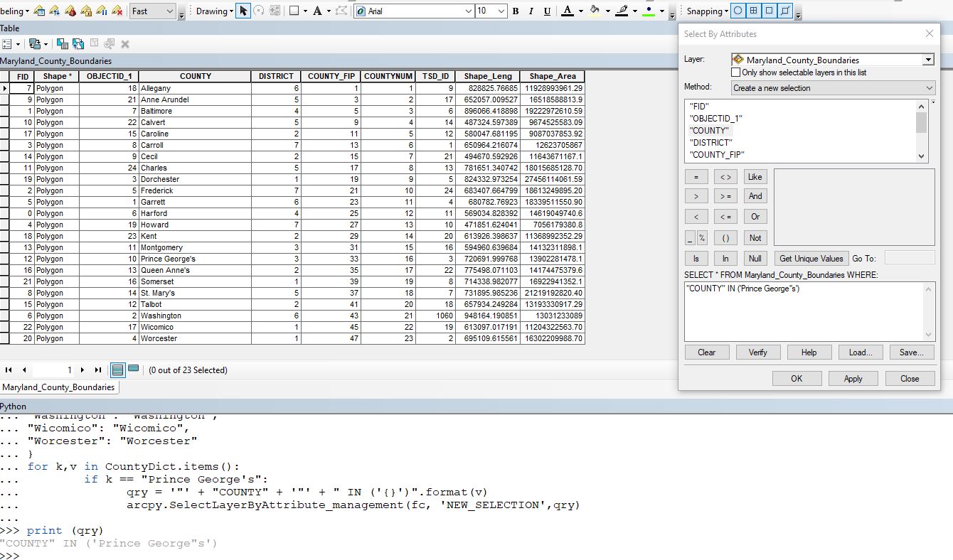The image size is (953, 560).
Task: Switch to Show all records view
Action: click(117, 370)
